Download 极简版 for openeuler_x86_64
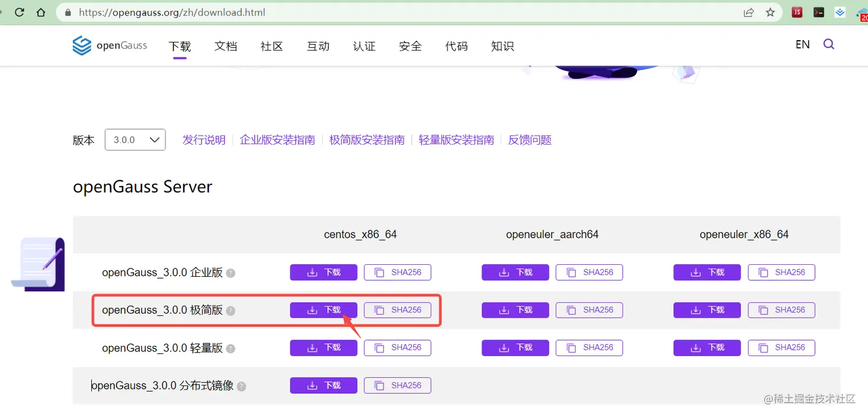 [707, 310]
